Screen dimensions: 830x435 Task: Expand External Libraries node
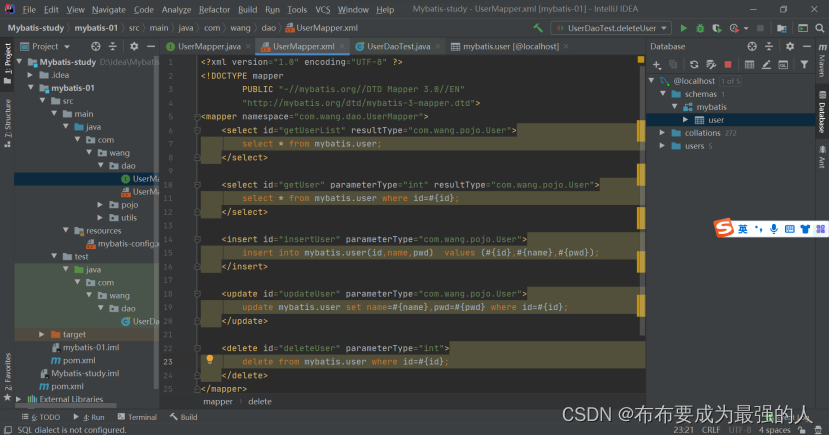click(19, 399)
